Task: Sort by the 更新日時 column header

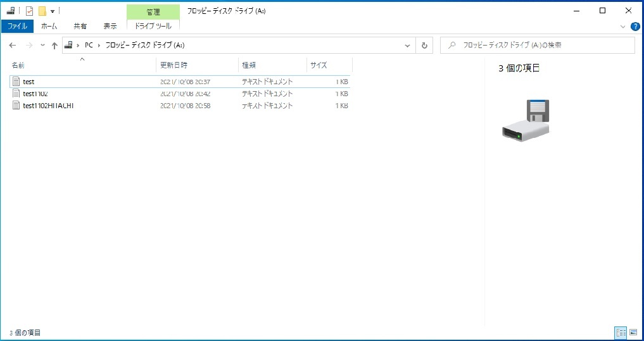Action: coord(197,65)
